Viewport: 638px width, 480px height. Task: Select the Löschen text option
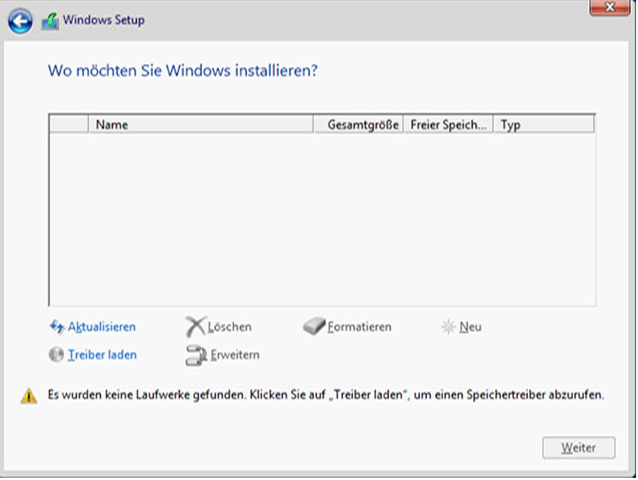click(x=229, y=327)
